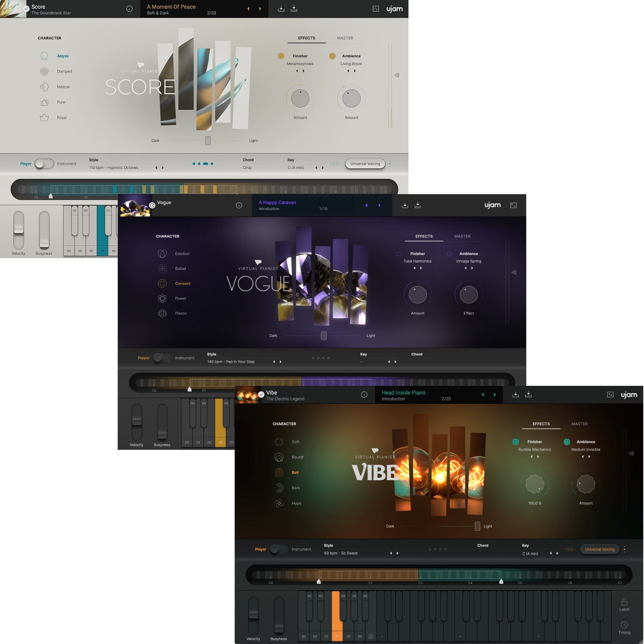Image resolution: width=644 pixels, height=644 pixels.
Task: Switch Vibe from Player to Instrument mode
Action: tap(279, 549)
